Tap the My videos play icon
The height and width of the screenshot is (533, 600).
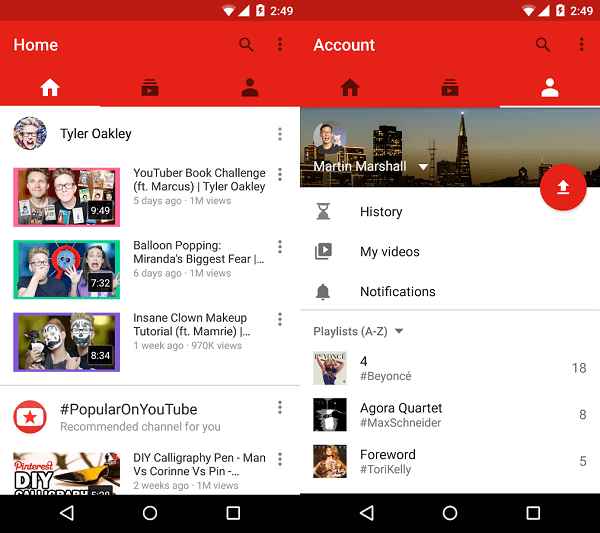click(323, 252)
